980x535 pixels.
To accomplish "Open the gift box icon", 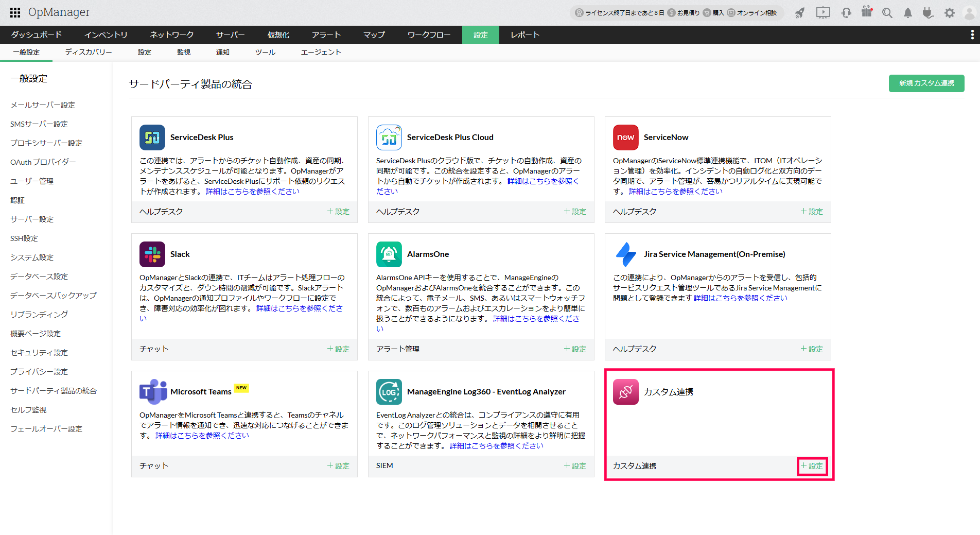I will (867, 12).
